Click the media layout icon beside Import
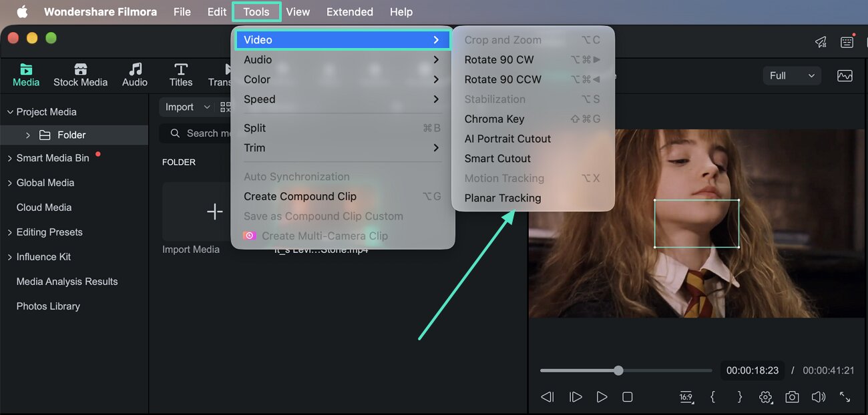868x415 pixels. coord(225,107)
